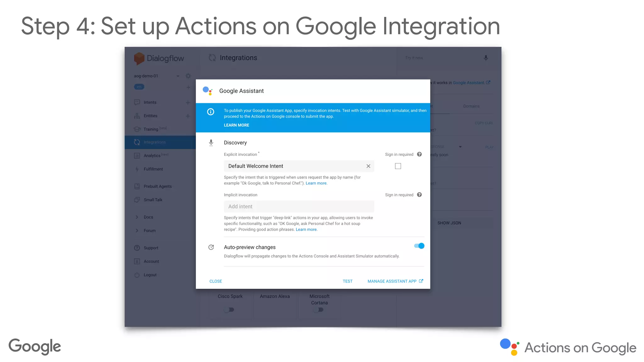Click Learn more under implicit invocation
The height and width of the screenshot is (362, 644).
[x=307, y=229]
